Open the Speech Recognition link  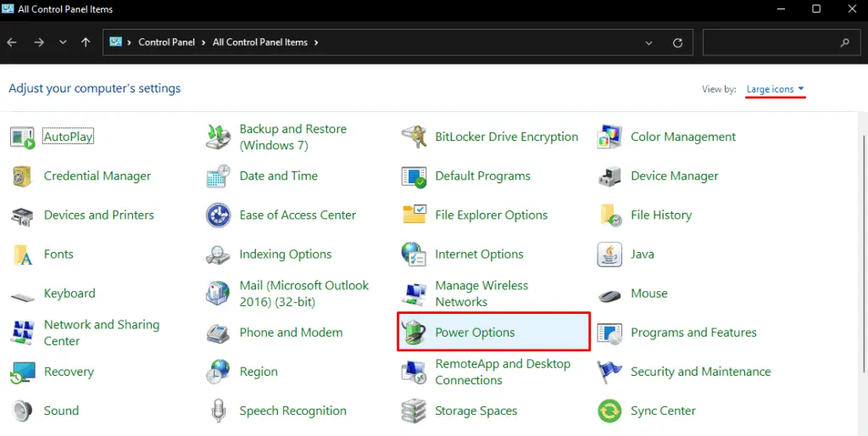click(x=292, y=411)
